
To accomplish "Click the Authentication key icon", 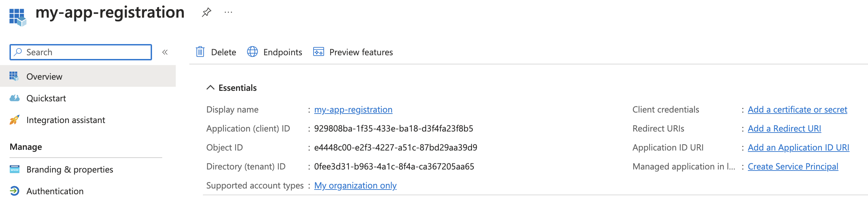I will coord(15,191).
